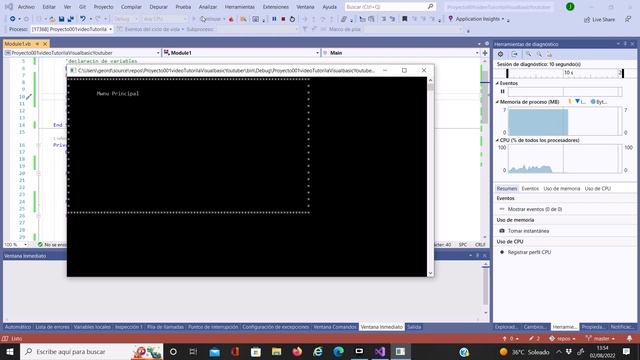The image size is (640, 360).
Task: Save all files in the toolbar
Action: click(x=71, y=19)
